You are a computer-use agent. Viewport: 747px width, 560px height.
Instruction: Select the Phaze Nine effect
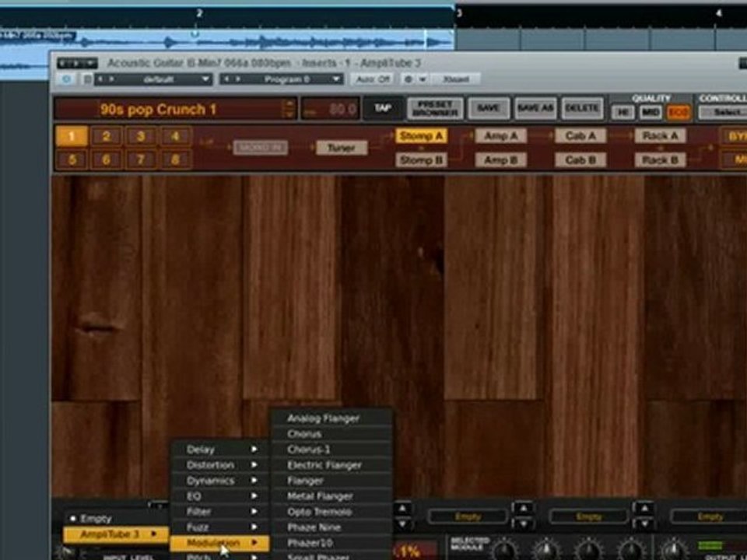(332, 527)
